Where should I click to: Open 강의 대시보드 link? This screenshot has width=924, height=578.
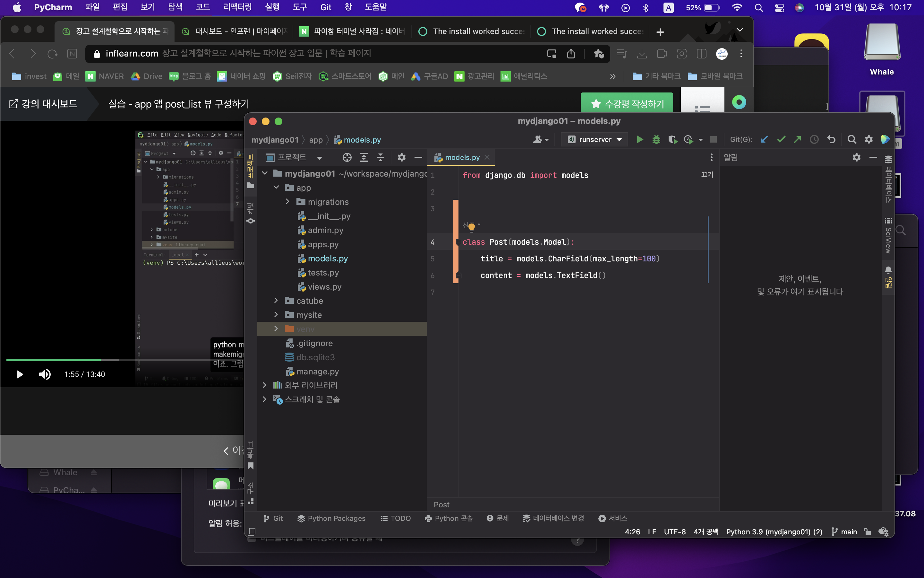pyautogui.click(x=43, y=104)
